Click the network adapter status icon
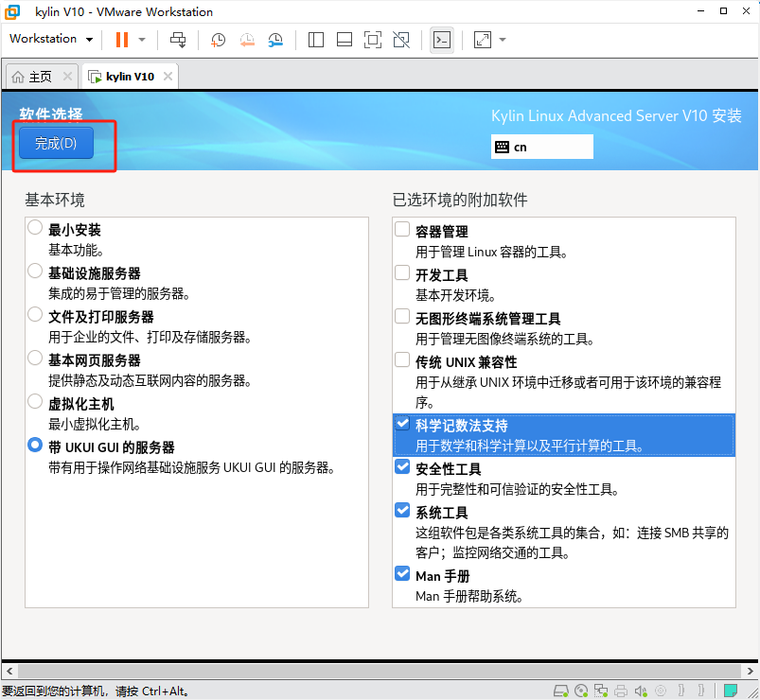The width and height of the screenshot is (760, 700). 601,691
